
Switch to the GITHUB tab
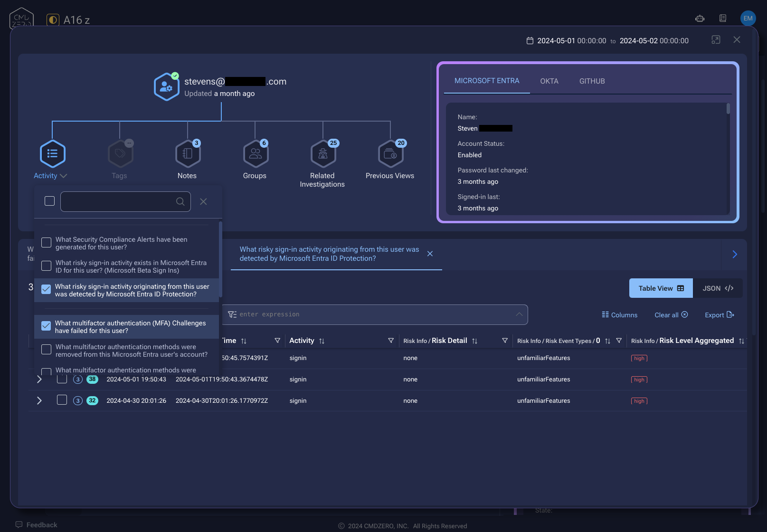(592, 81)
